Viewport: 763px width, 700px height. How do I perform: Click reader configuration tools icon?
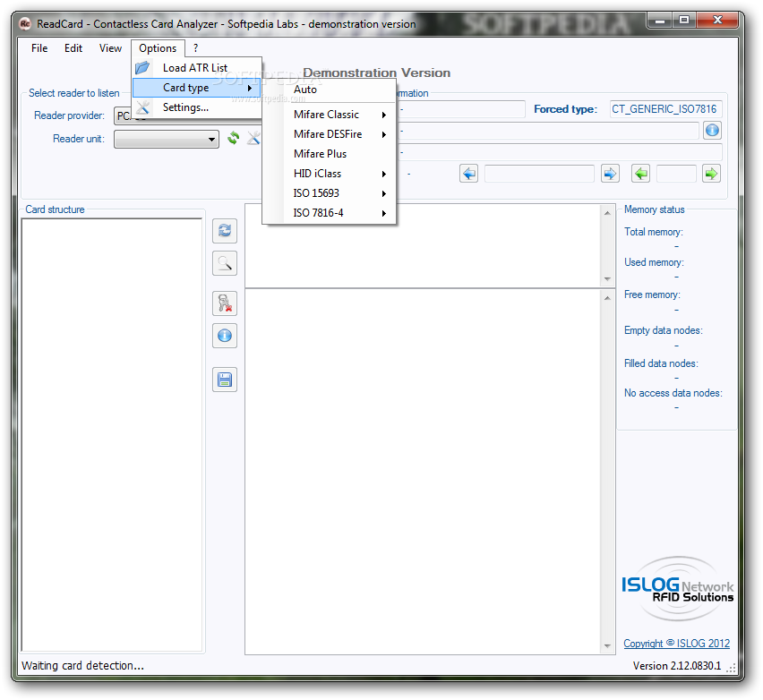click(253, 138)
